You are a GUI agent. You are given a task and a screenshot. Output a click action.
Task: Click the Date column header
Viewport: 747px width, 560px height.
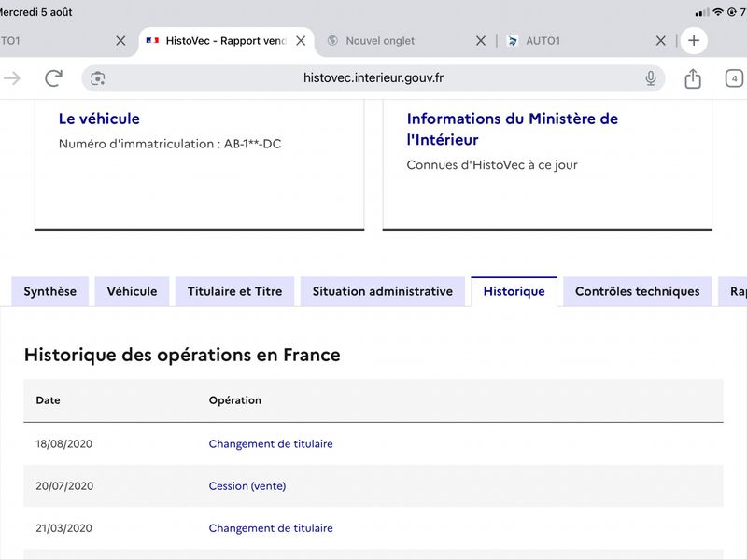49,400
